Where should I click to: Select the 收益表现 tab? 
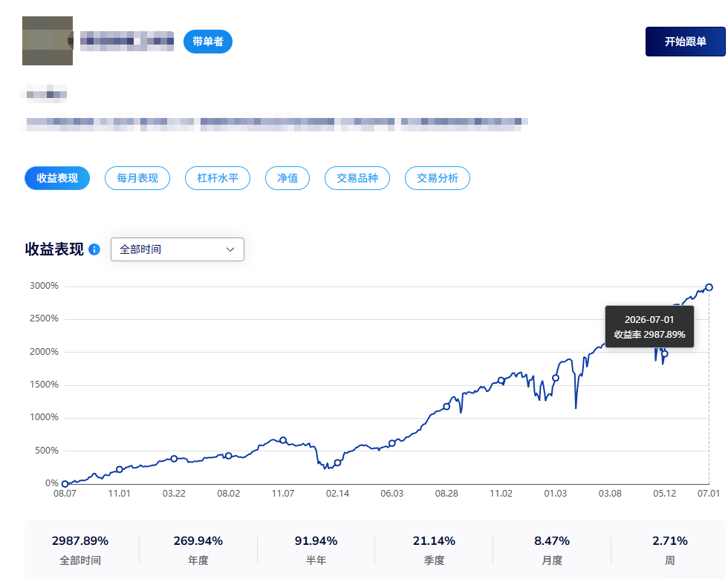pos(57,178)
